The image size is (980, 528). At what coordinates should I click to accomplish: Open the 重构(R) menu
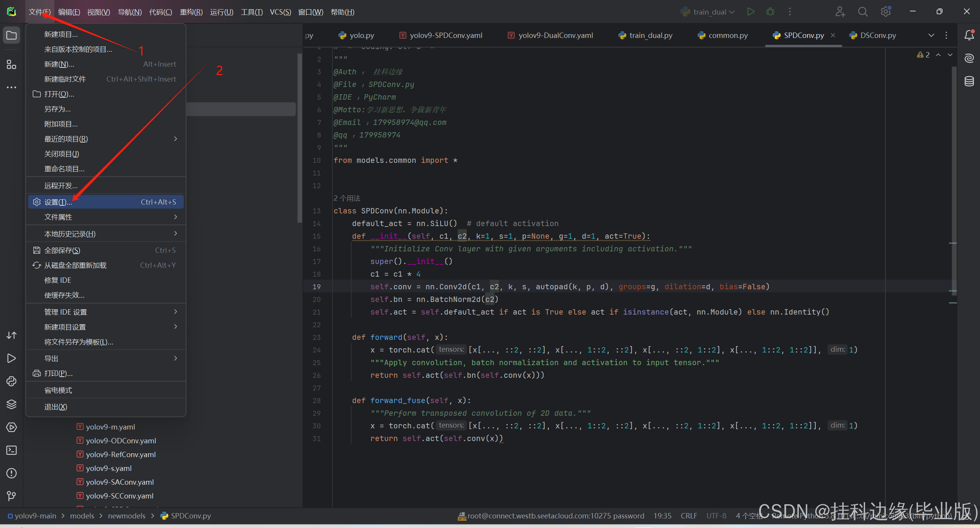coord(191,12)
